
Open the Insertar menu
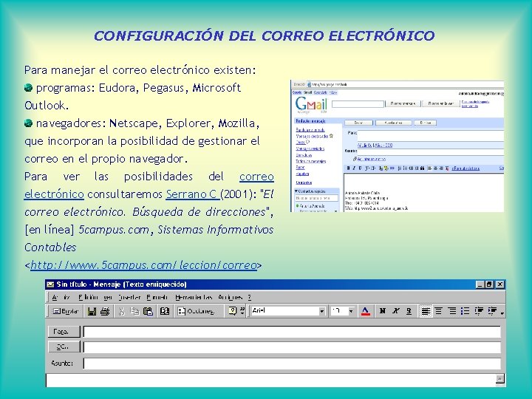tap(129, 297)
